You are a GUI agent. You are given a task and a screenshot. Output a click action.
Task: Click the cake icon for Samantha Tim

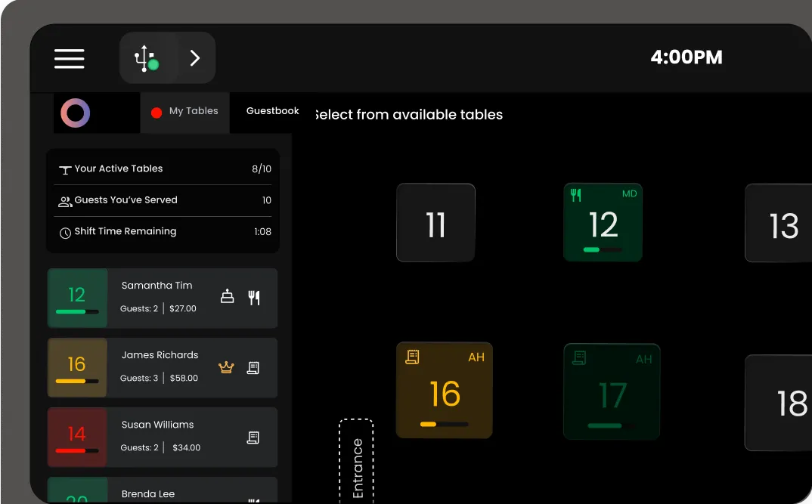click(x=228, y=296)
